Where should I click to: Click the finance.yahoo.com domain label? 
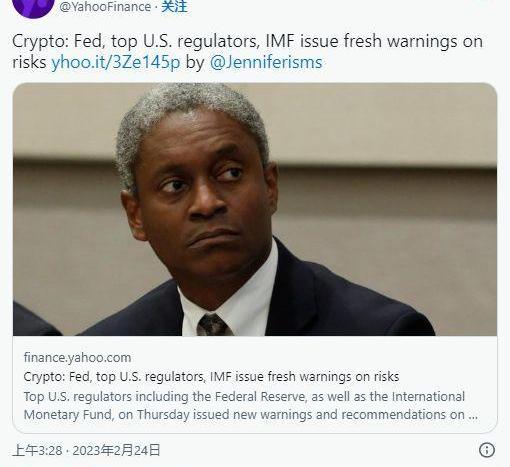[77, 358]
